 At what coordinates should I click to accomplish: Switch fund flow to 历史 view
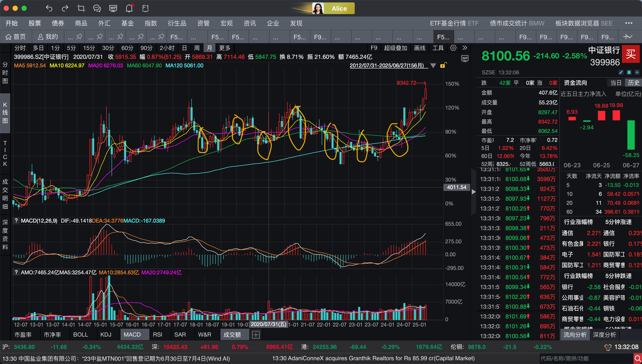pyautogui.click(x=633, y=83)
